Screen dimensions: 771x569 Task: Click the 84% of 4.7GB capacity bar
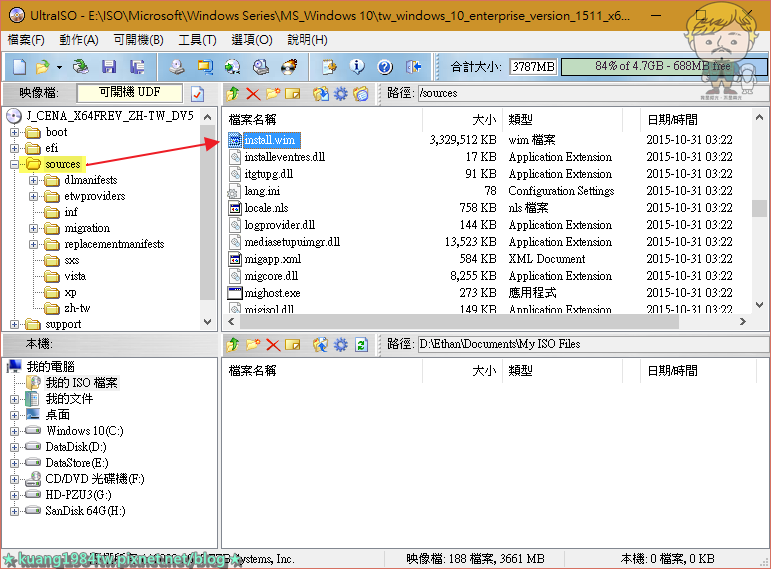click(664, 66)
